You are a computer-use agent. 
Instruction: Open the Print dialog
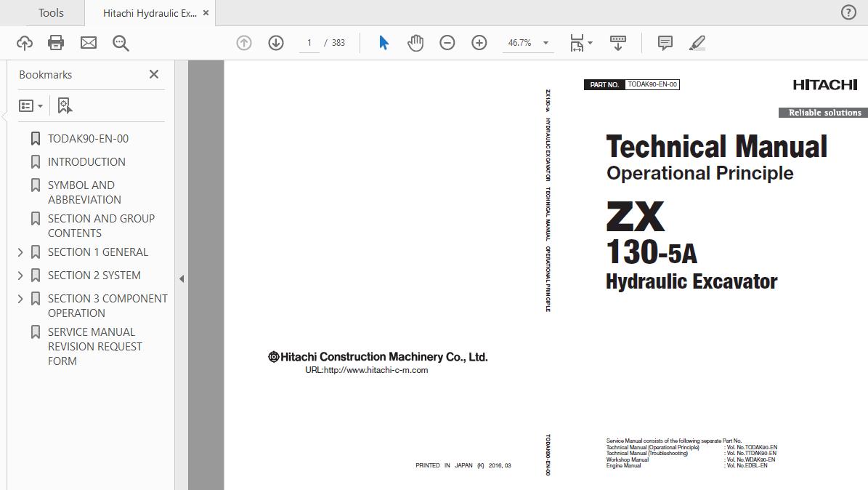(x=55, y=42)
